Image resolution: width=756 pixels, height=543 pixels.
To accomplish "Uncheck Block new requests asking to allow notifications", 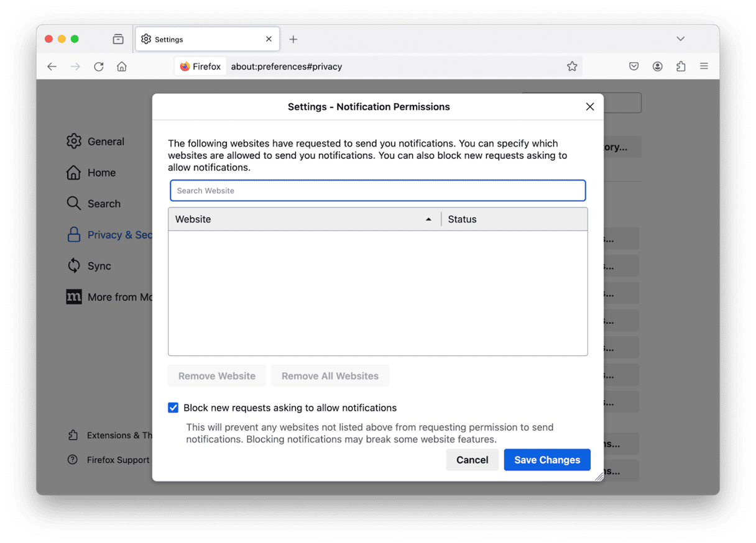I will (173, 408).
